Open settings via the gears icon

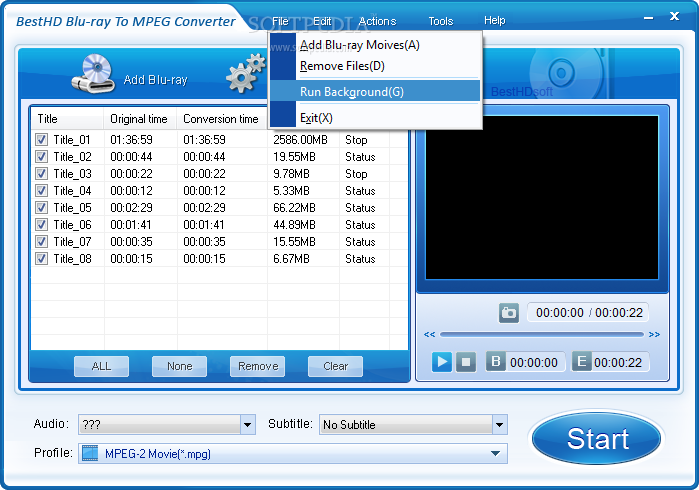[246, 73]
